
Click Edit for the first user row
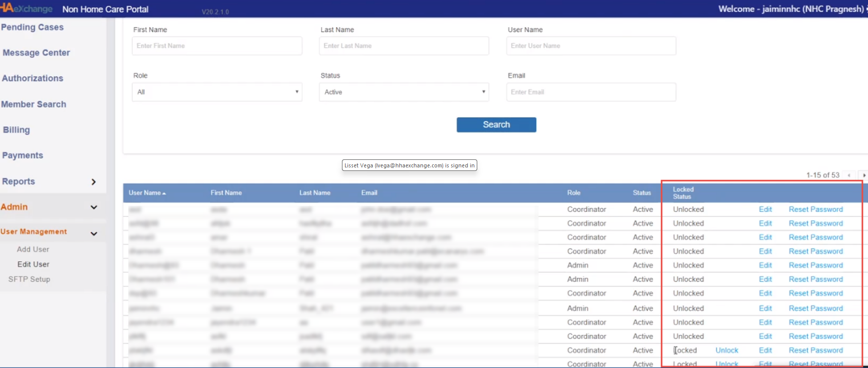[x=765, y=210]
